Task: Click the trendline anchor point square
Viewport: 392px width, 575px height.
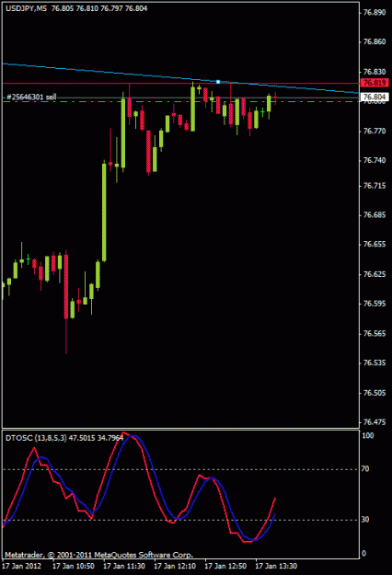Action: pos(218,82)
